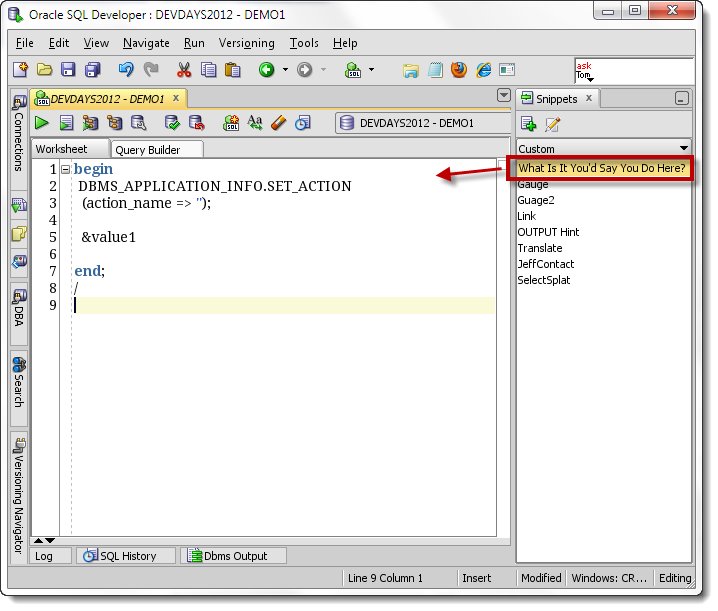The image size is (718, 611).
Task: Close the Snippets panel tab
Action: click(589, 98)
